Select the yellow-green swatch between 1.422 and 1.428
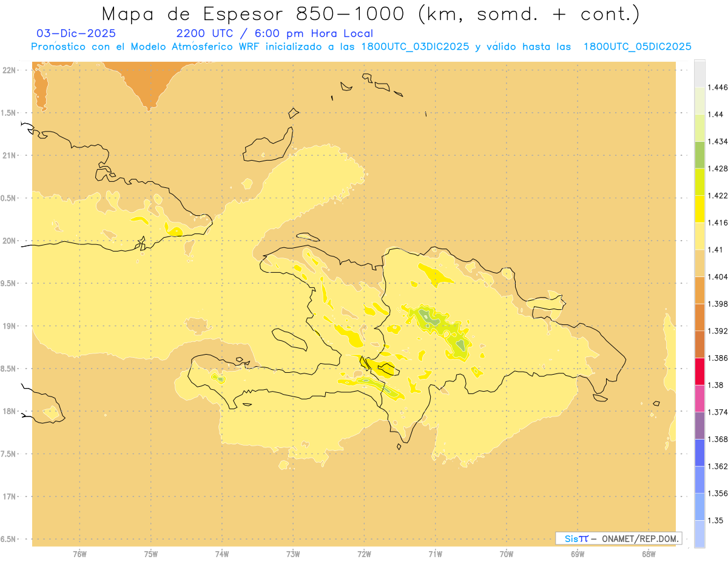728x562 pixels. [x=699, y=182]
